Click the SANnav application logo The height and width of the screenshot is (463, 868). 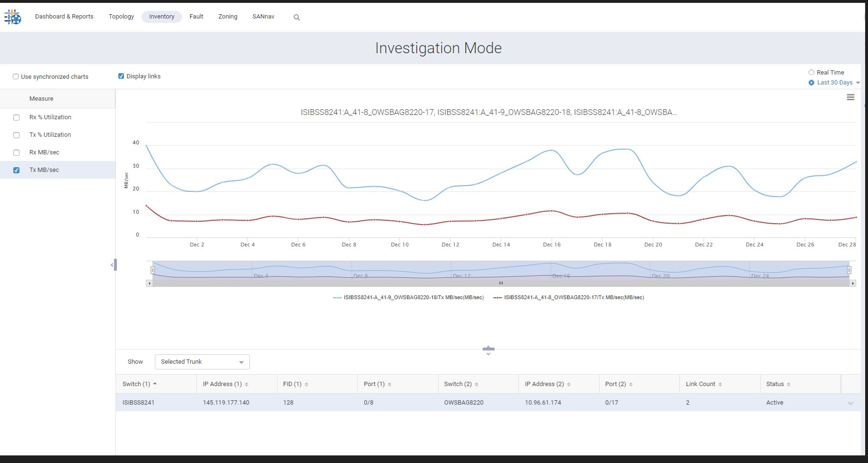[13, 17]
